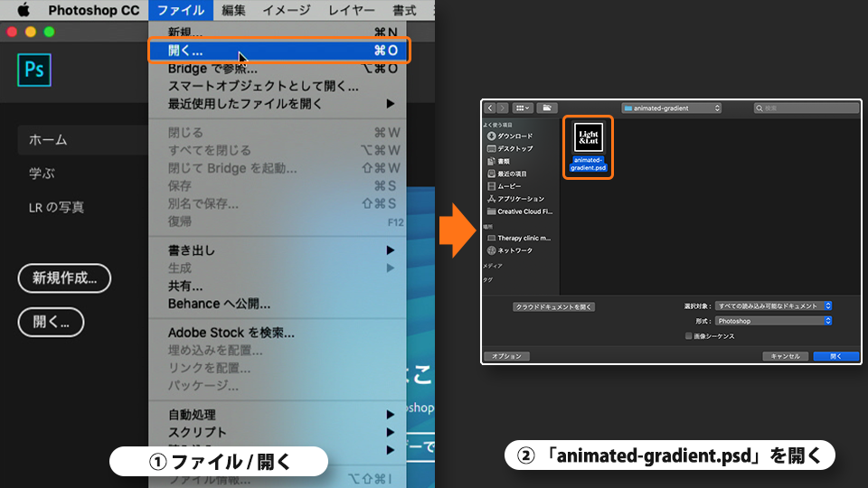The image size is (868, 488).
Task: Open the animated-gradient folder path dropdown
Action: (672, 108)
